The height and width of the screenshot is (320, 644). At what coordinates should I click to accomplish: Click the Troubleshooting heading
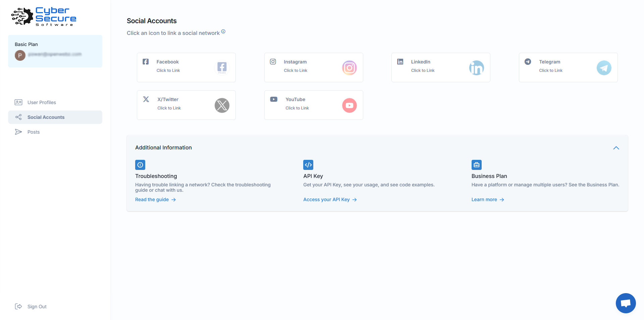[x=156, y=176]
